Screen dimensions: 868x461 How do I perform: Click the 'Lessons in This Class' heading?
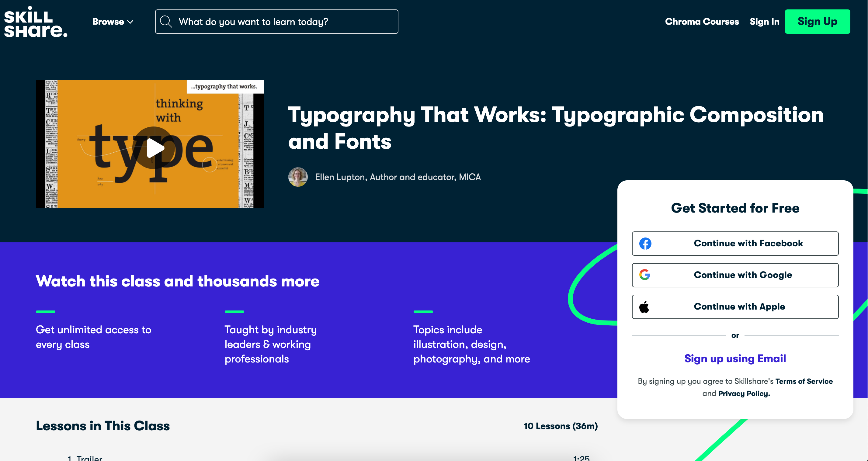[103, 426]
